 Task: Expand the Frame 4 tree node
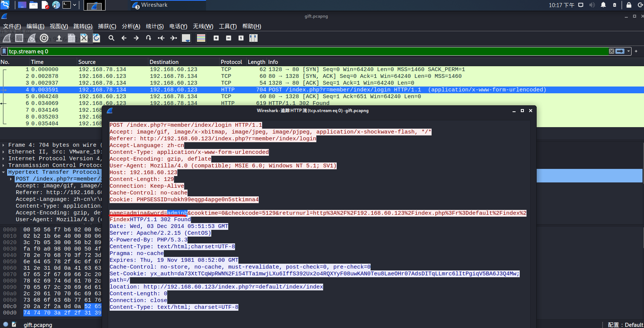pyautogui.click(x=3, y=145)
